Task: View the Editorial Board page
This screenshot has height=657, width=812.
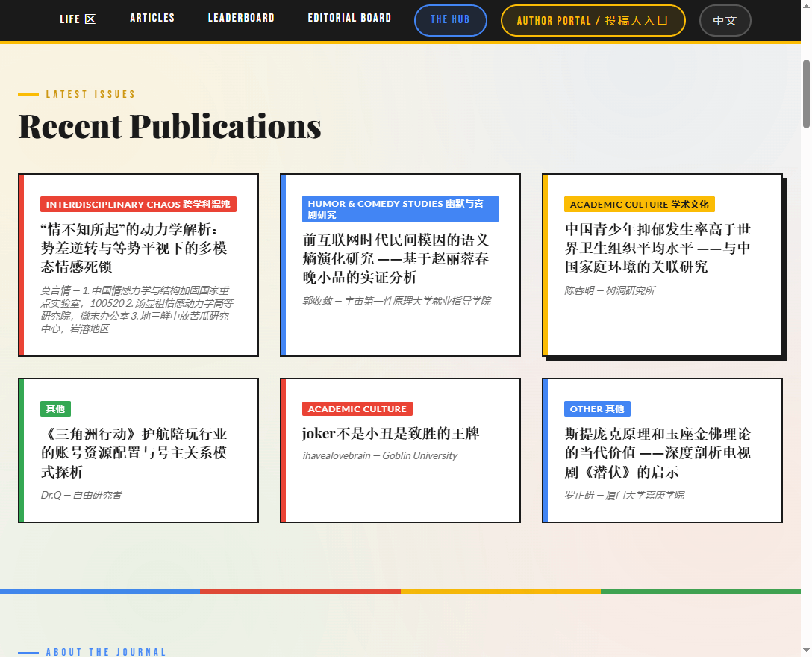Action: point(349,18)
